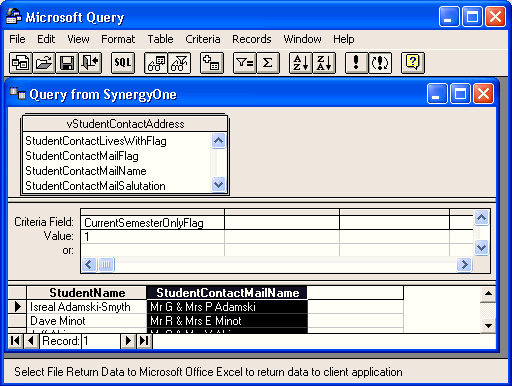This screenshot has height=386, width=512.
Task: Click the Cycle Through Totals sigma icon
Action: point(268,63)
